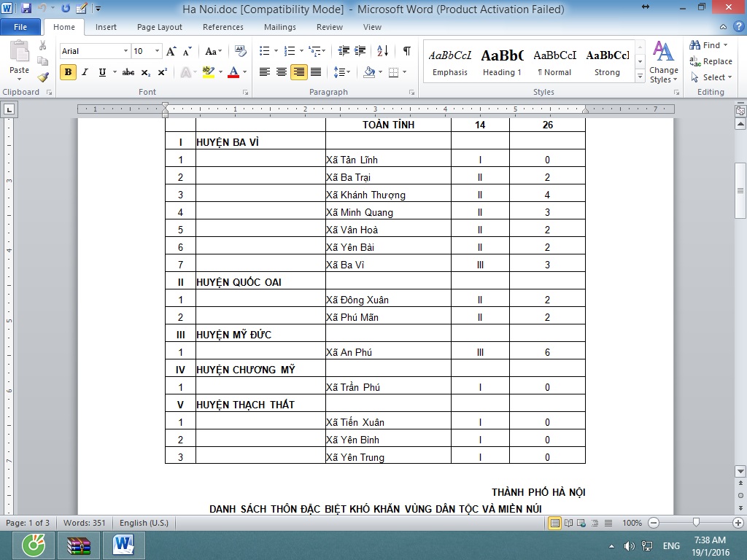Toggle right text alignment

tap(298, 72)
